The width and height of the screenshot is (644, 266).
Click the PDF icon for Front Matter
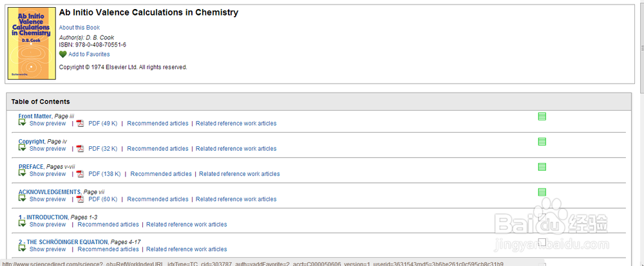click(x=80, y=124)
